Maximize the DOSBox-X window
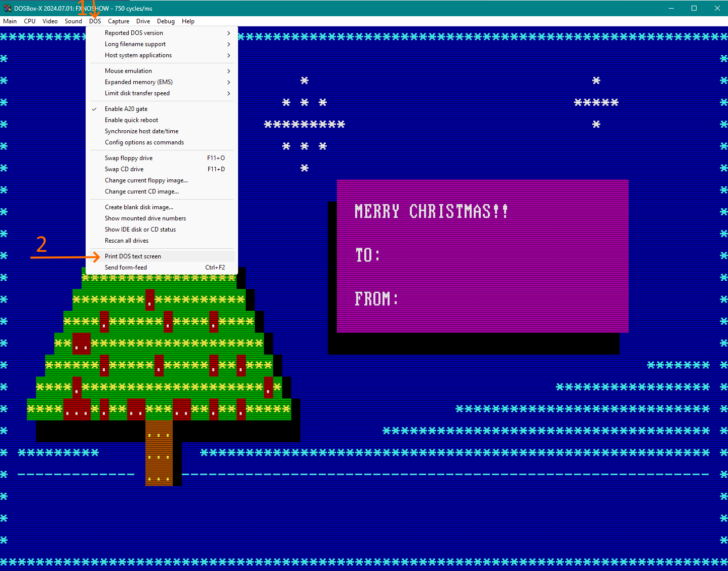Image resolution: width=728 pixels, height=571 pixels. 694,8
